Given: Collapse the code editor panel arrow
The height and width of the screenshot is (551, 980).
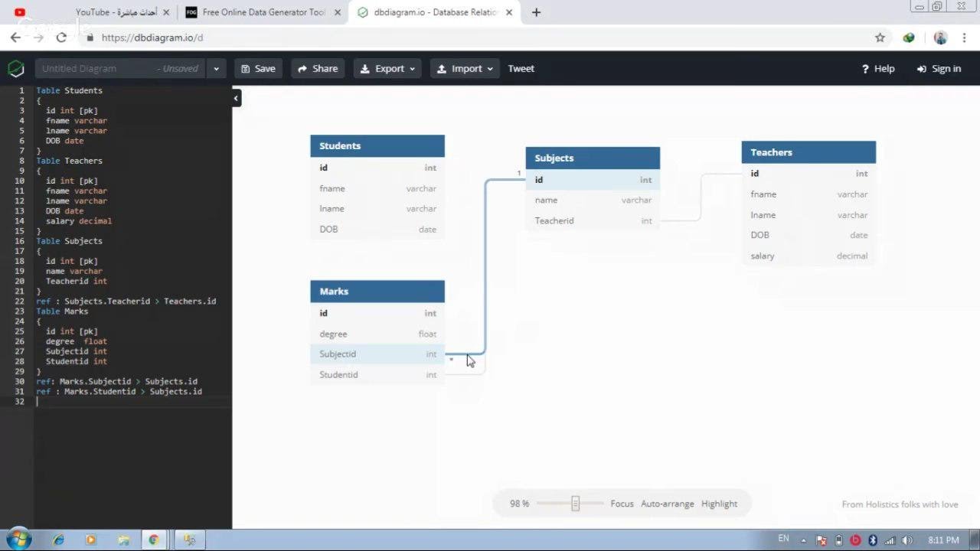Looking at the screenshot, I should [x=236, y=98].
